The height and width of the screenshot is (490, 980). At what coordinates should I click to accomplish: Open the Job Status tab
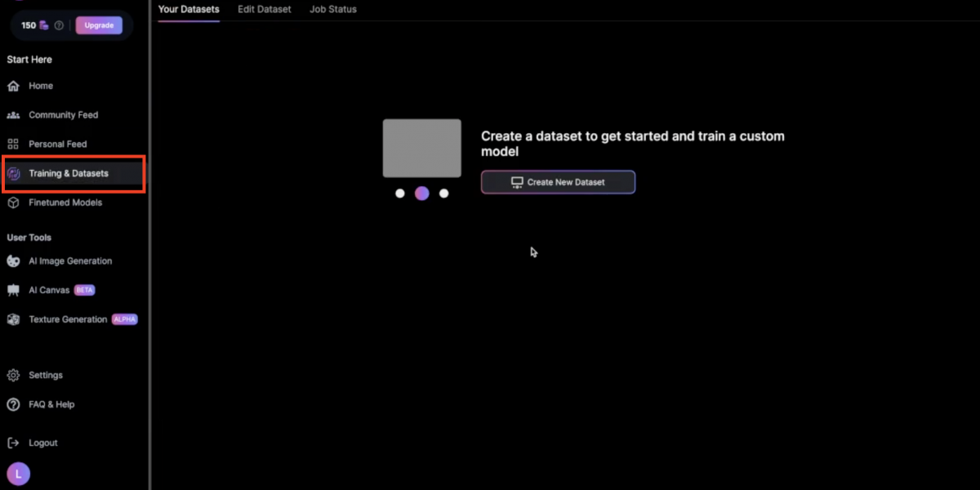333,9
